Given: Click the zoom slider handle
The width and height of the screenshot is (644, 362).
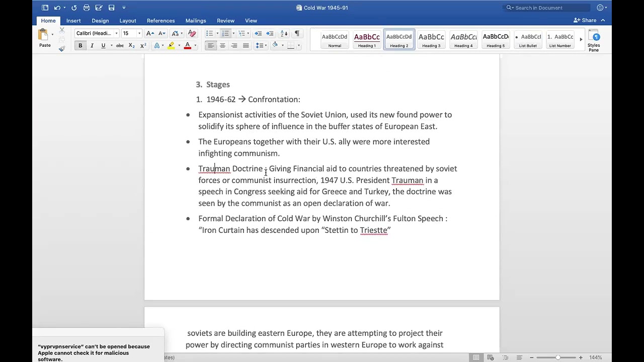Looking at the screenshot, I should (557, 357).
